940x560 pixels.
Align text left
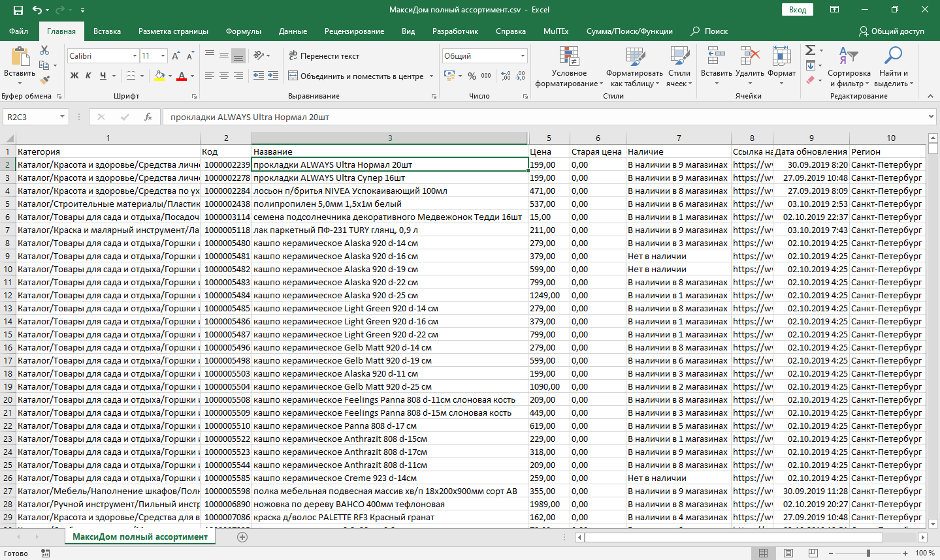210,76
